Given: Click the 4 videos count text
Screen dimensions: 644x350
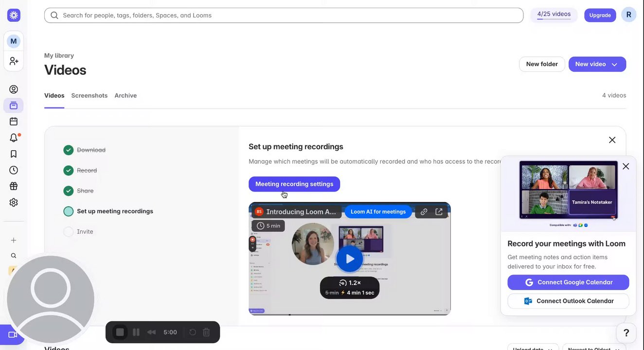Looking at the screenshot, I should click(x=614, y=95).
